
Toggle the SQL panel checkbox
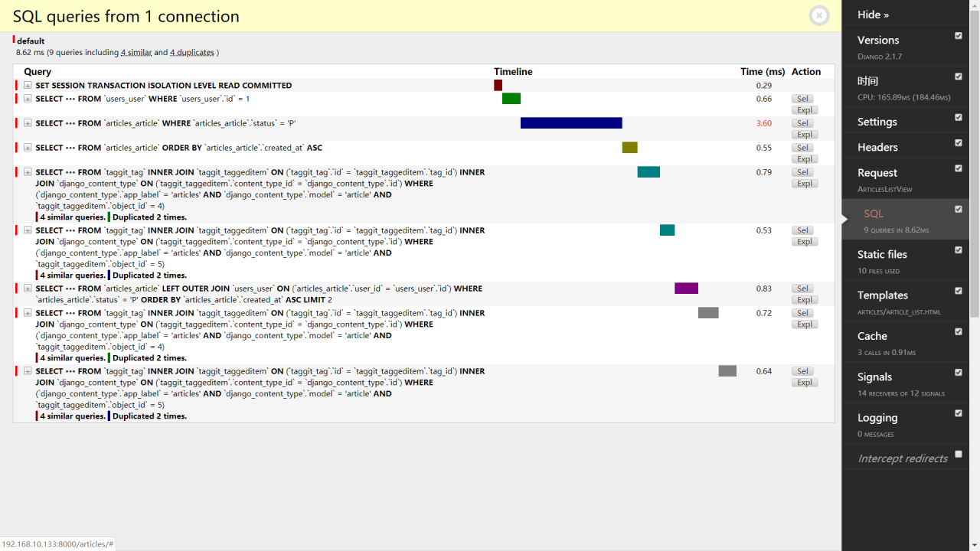point(959,209)
